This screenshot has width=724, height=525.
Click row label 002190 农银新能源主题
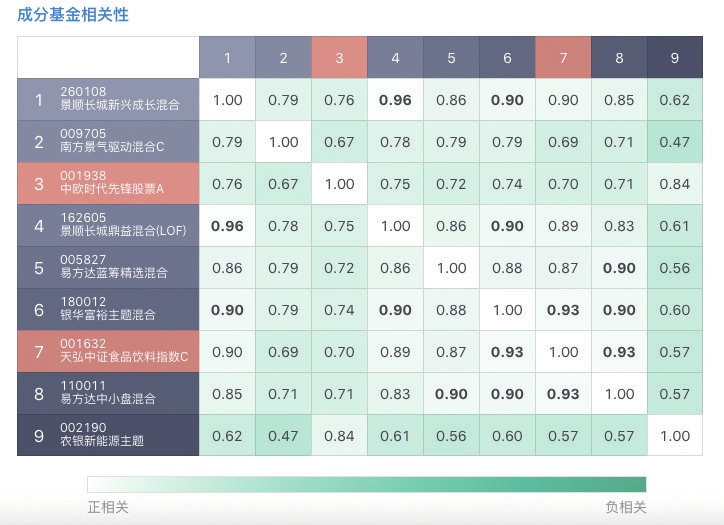(108, 435)
